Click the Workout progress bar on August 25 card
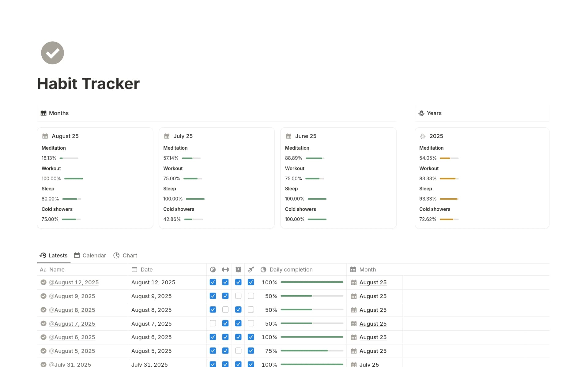The width and height of the screenshot is (588, 367). (x=73, y=178)
